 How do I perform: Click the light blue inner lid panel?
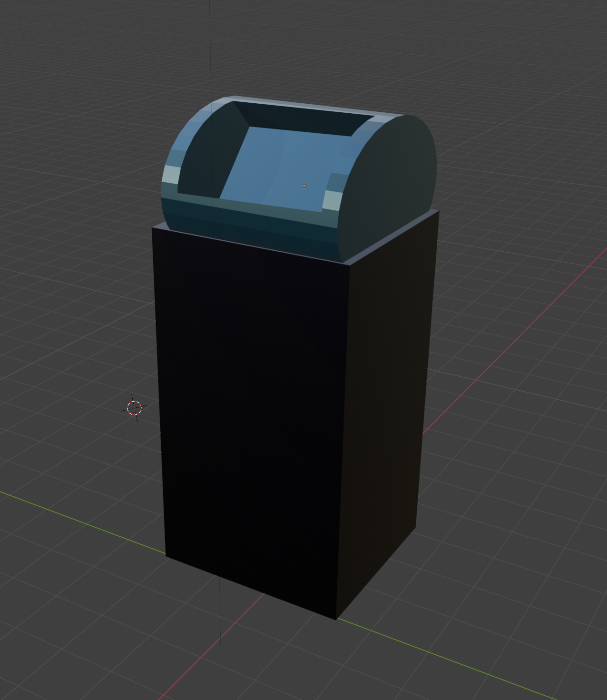pyautogui.click(x=281, y=167)
